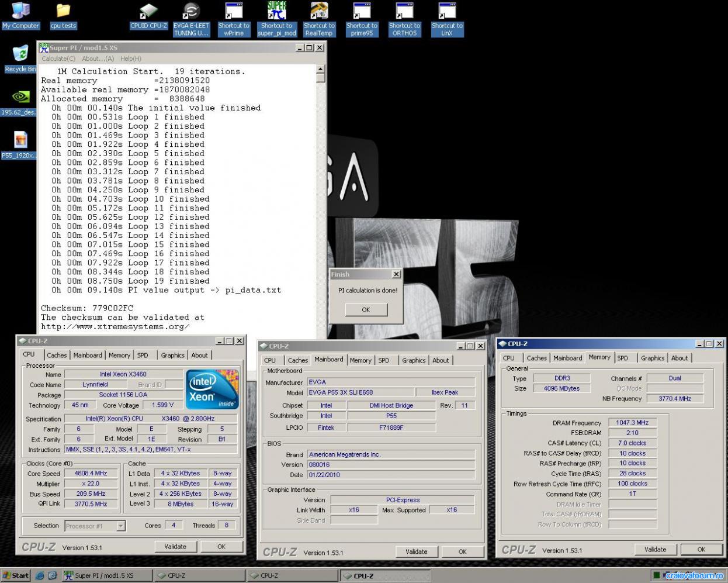Viewport: 728px width, 583px height.
Task: Click OK in the Finish dialog
Action: coord(366,309)
